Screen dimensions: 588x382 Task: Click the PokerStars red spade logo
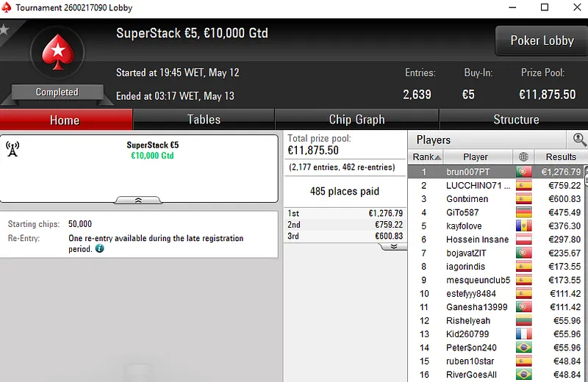[x=57, y=52]
